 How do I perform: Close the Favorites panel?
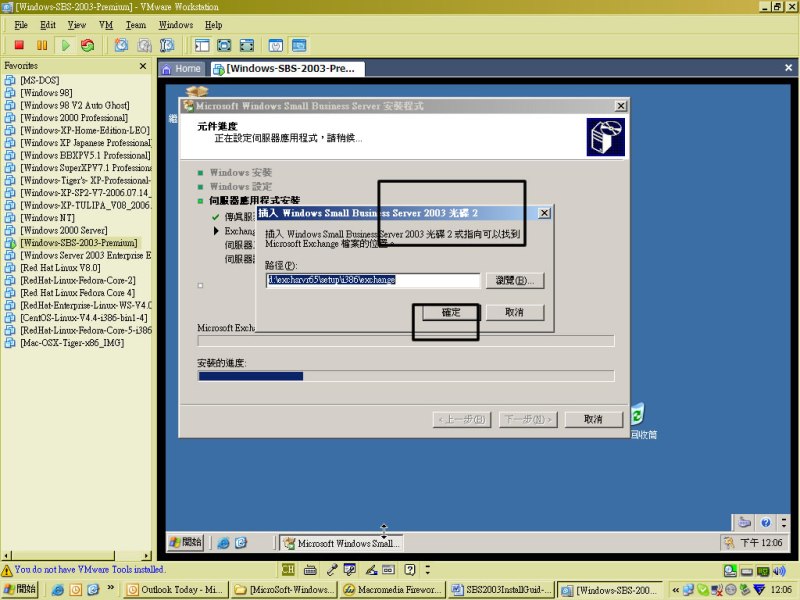(x=143, y=66)
